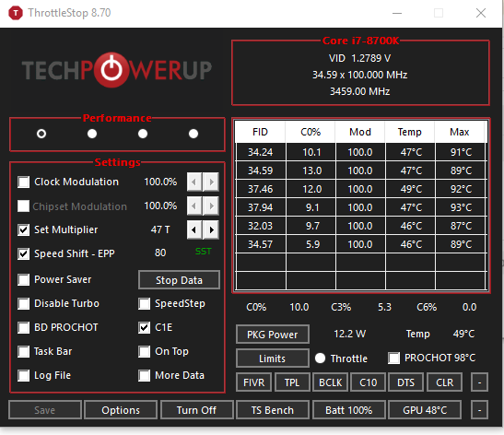Increase Clock Modulation with right arrow
The image size is (504, 435).
pos(211,182)
